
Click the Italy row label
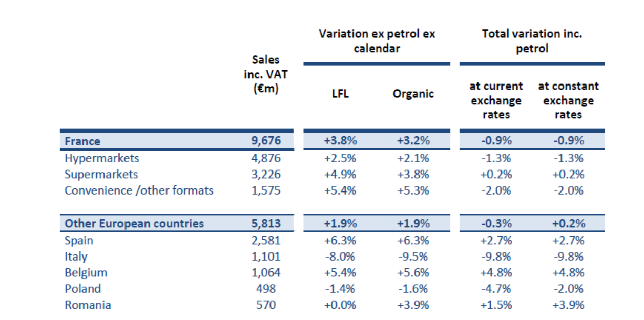coord(76,257)
